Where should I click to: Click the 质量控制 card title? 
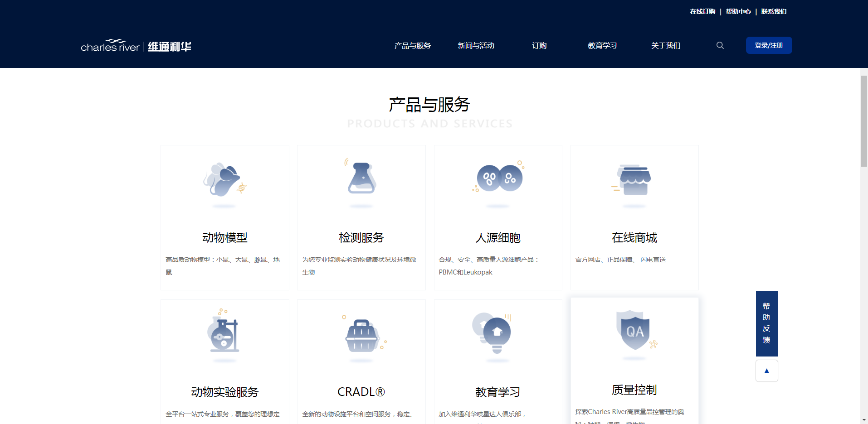[634, 390]
